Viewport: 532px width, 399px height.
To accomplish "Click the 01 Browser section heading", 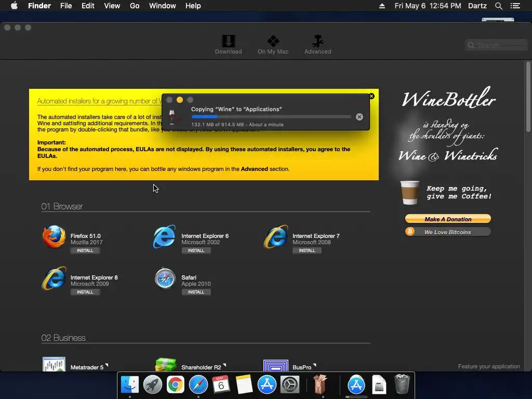I will click(x=62, y=206).
